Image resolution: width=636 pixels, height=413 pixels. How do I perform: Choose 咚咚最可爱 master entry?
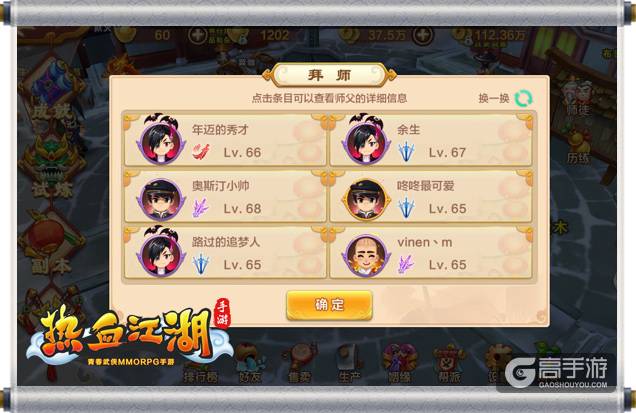[431, 196]
